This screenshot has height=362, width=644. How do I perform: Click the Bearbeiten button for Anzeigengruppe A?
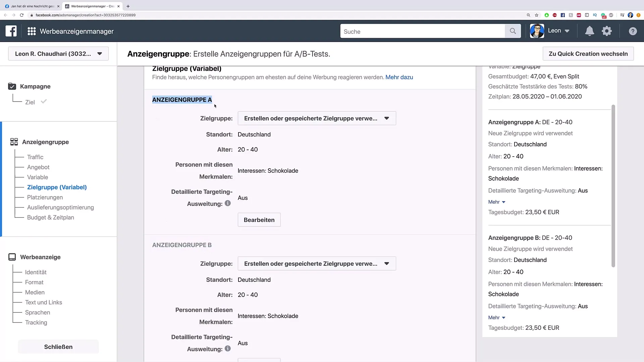[259, 220]
